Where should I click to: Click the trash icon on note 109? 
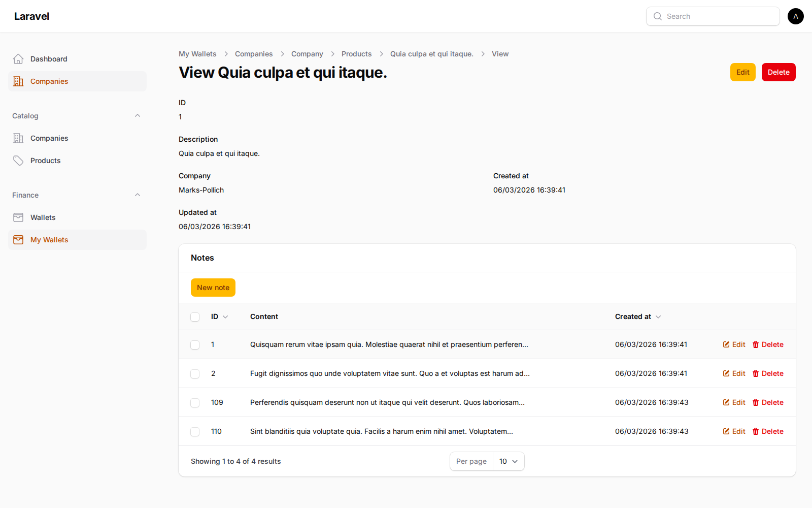coord(756,402)
